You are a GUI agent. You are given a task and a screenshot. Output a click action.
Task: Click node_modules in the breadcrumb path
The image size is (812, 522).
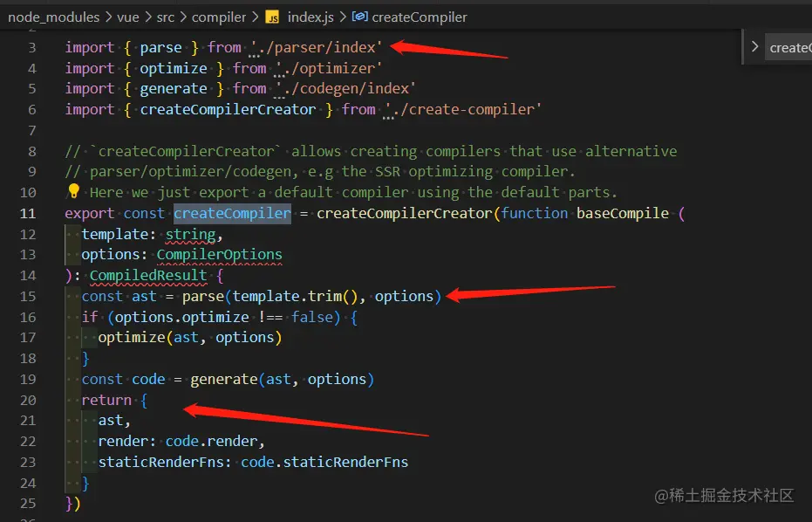53,17
